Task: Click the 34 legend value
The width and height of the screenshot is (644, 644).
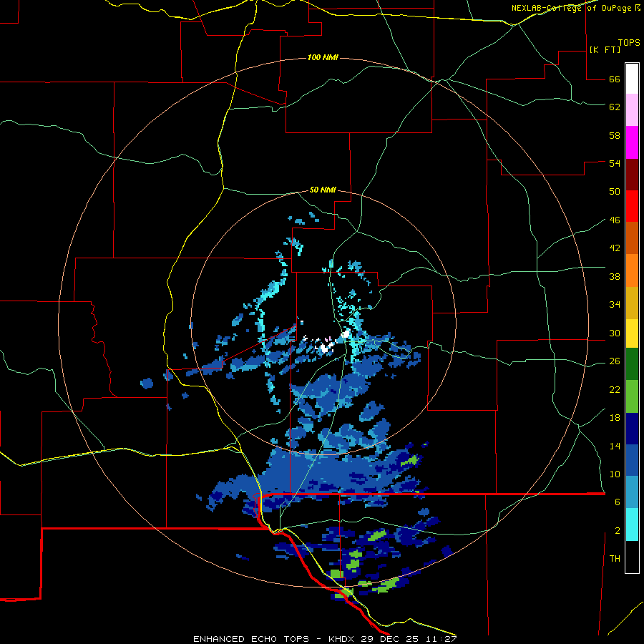Action: [x=615, y=305]
